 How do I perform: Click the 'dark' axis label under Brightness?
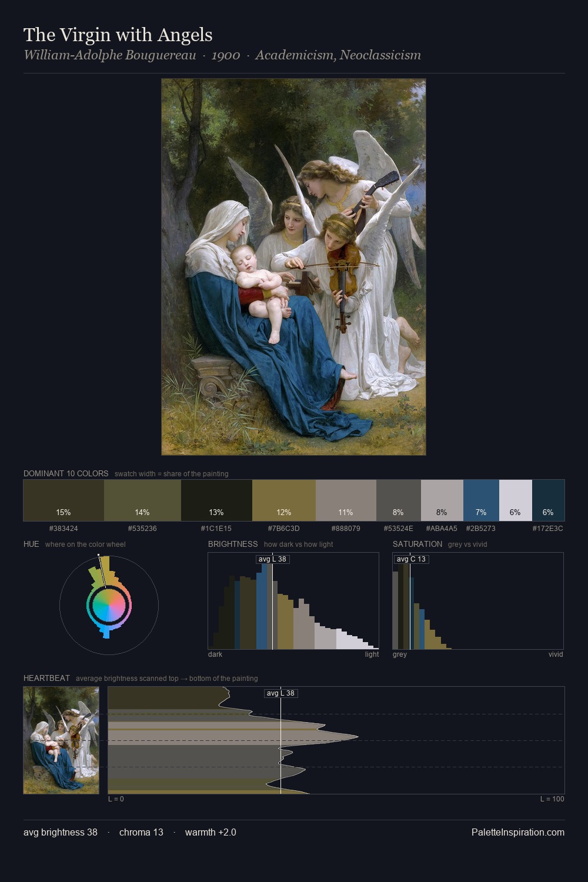[x=215, y=654]
